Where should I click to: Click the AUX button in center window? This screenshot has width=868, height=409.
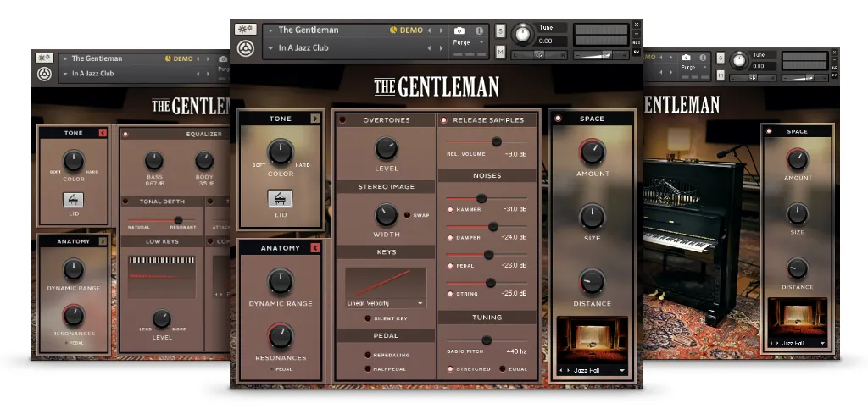pos(637,42)
